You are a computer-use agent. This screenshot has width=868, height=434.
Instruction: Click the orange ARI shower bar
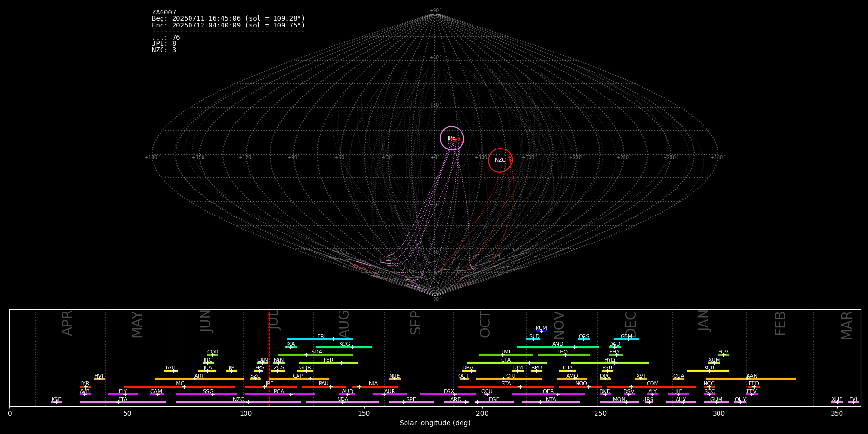[x=199, y=379]
